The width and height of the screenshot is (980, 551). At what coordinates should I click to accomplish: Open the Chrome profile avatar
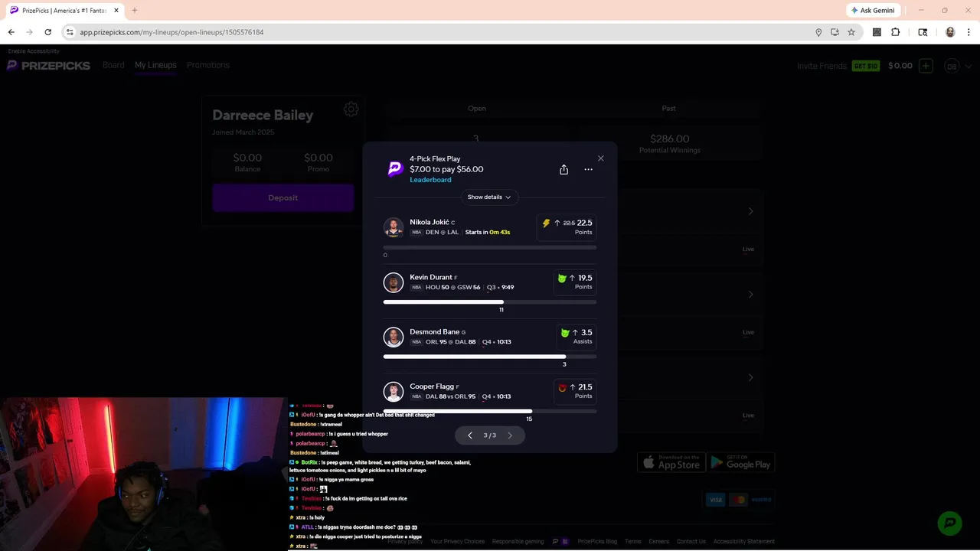click(x=950, y=32)
